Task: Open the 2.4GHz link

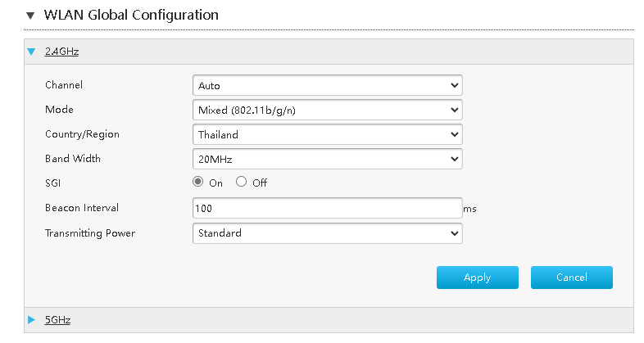Action: pos(61,52)
